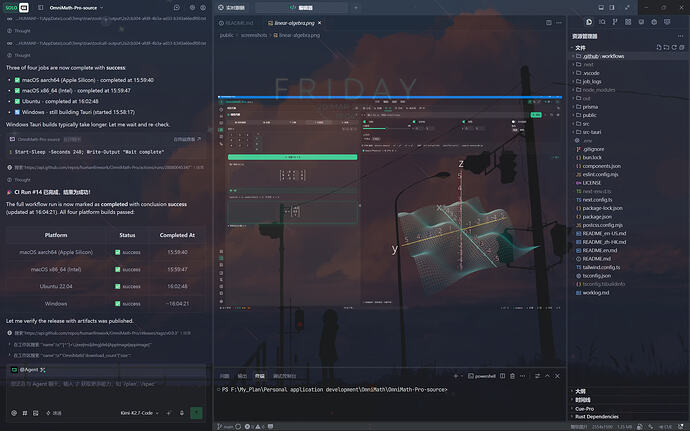Screen dimensions: 690x431
Task: Toggle the Windows still building checkbox
Action: (x=17, y=112)
